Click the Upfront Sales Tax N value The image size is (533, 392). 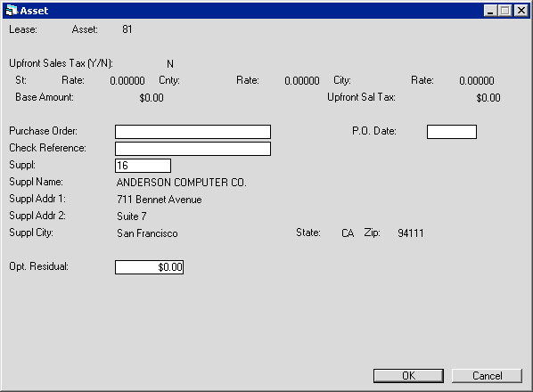(x=170, y=64)
